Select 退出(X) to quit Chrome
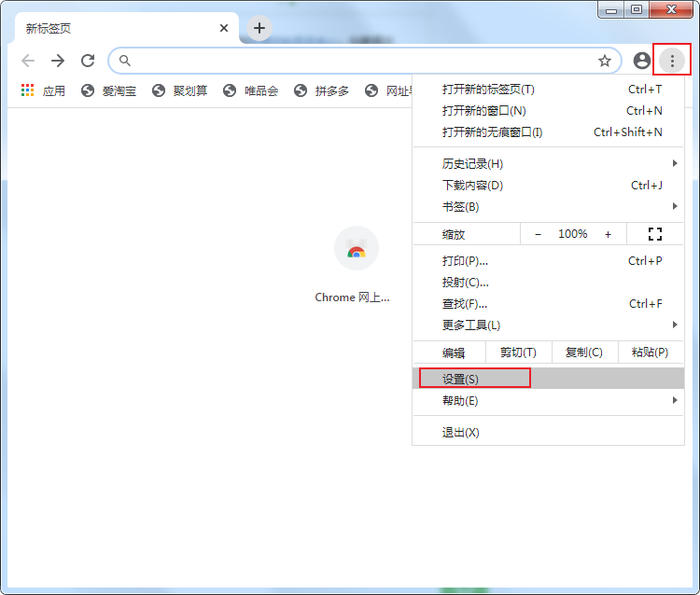 (x=548, y=432)
